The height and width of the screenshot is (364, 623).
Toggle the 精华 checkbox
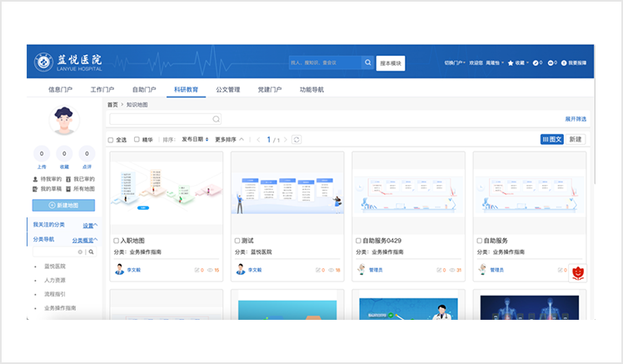137,140
